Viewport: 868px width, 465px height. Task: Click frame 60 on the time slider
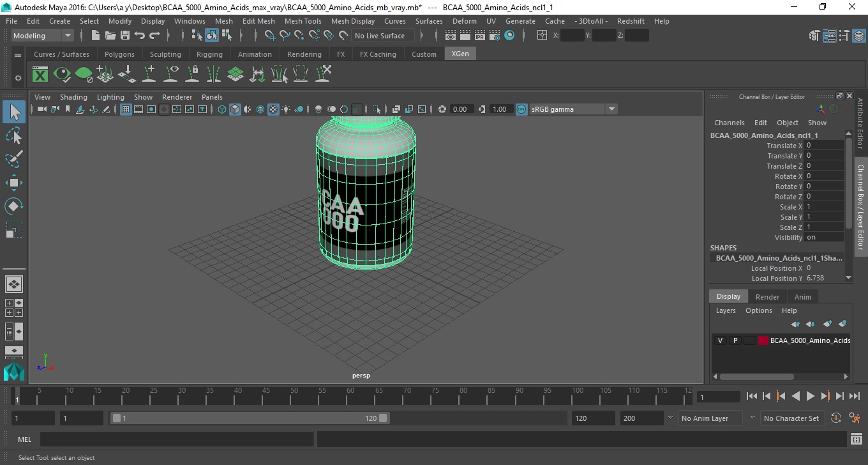click(x=350, y=397)
